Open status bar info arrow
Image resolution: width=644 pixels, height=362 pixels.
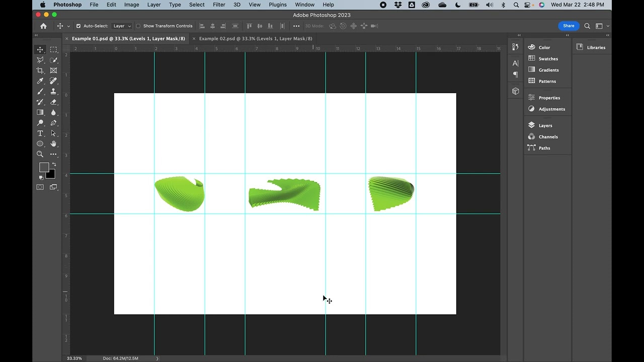(157, 358)
